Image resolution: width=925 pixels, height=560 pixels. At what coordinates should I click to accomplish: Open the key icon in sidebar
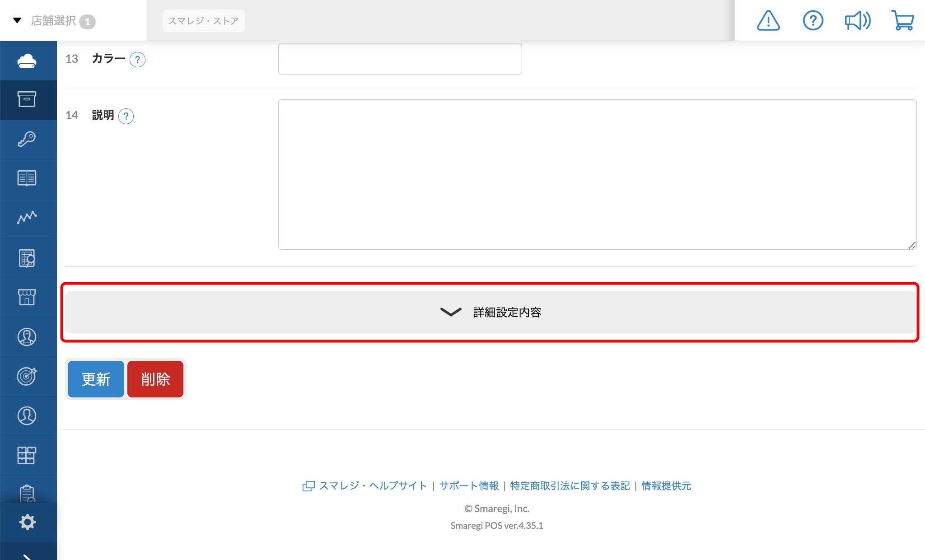click(27, 139)
